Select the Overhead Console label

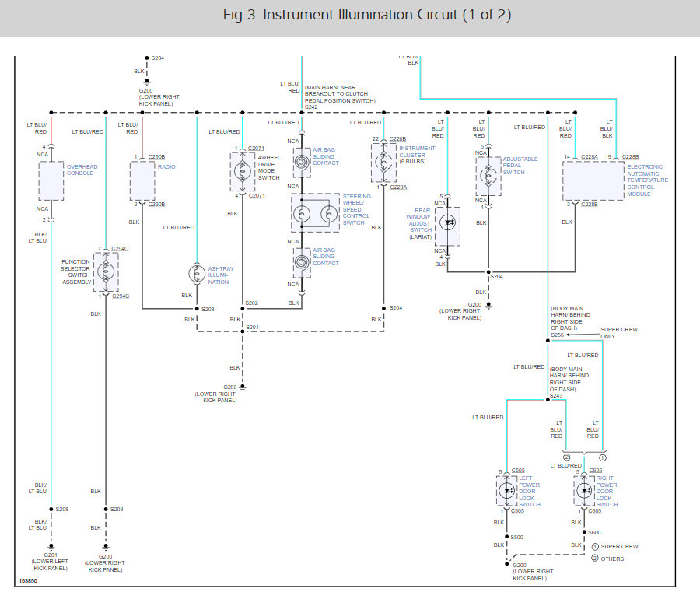(x=82, y=170)
